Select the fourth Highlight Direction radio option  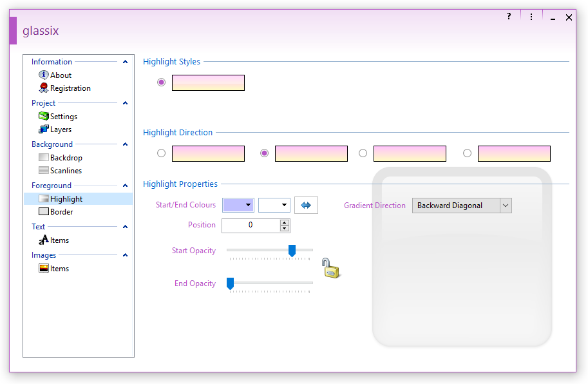[x=468, y=153]
